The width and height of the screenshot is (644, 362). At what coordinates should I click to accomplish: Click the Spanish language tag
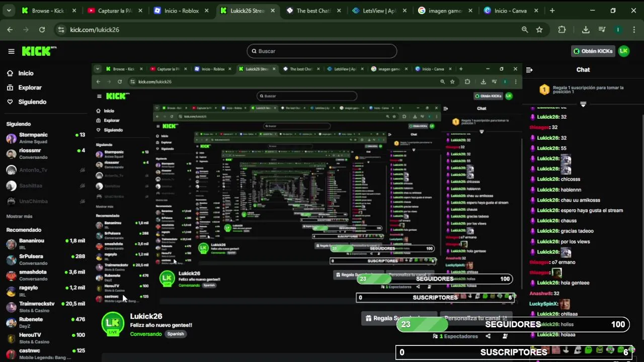pyautogui.click(x=176, y=334)
